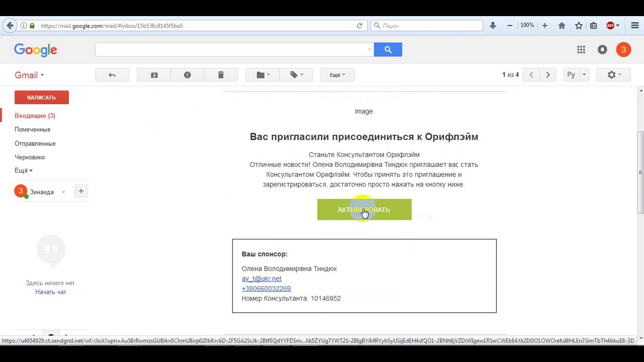Zoom out with the minus button

510,26
